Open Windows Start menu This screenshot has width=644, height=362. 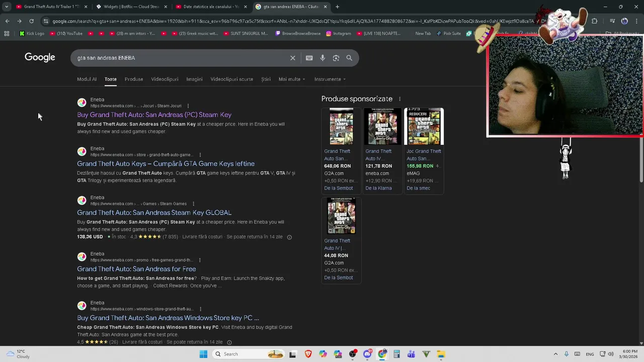coord(203,354)
